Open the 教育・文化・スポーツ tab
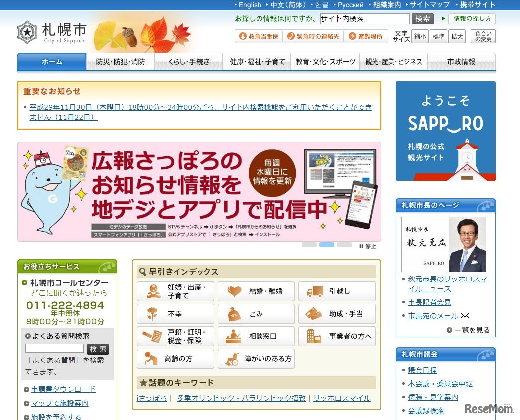520x420 pixels. pyautogui.click(x=325, y=62)
